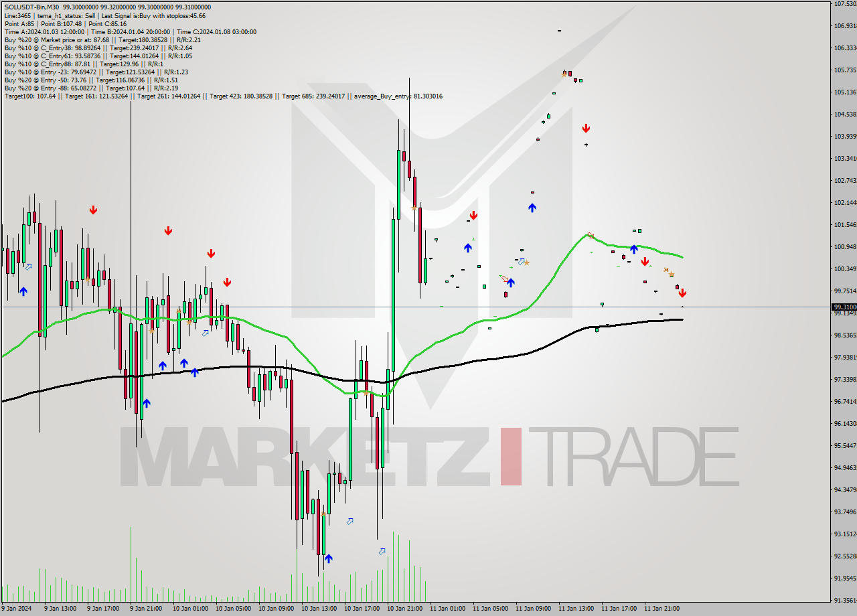
Task: Select the '9 Jan 21:00' time label
Action: [x=145, y=609]
